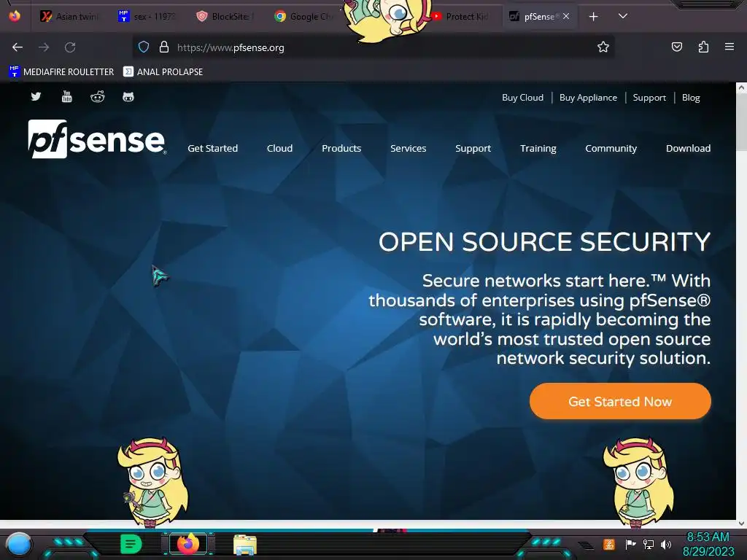This screenshot has width=747, height=560.
Task: Open the Training menu
Action: point(538,148)
